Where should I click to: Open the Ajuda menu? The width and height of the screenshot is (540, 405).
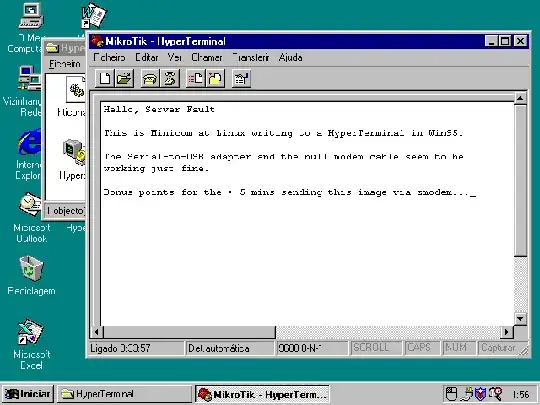click(291, 58)
